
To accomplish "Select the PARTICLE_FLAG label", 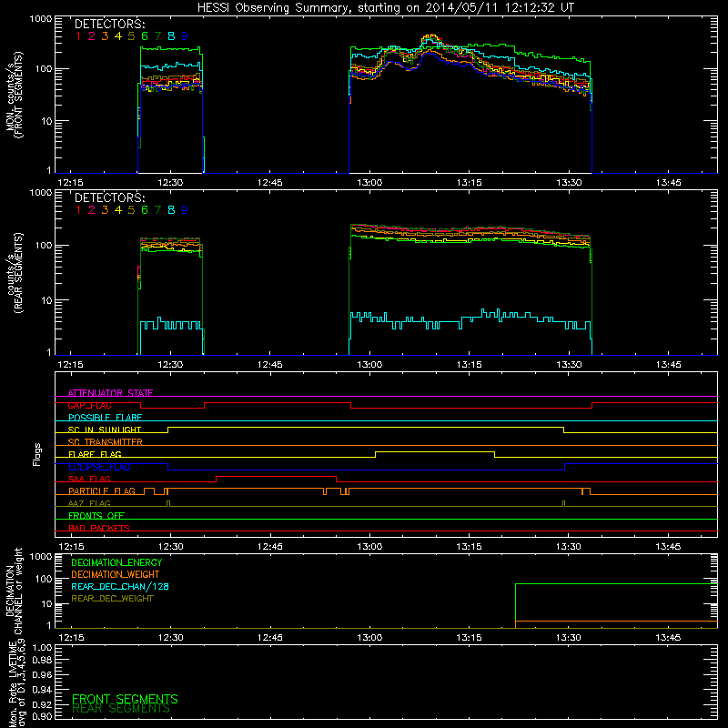I will point(102,490).
